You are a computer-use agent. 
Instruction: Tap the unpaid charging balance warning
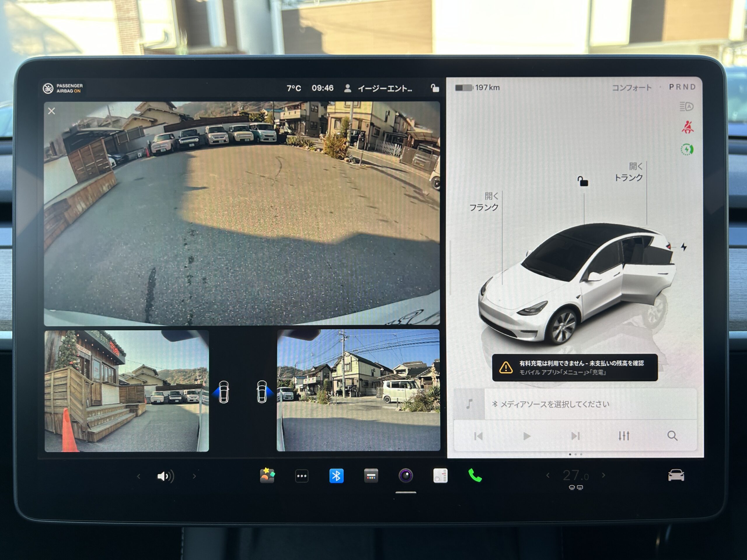(575, 367)
